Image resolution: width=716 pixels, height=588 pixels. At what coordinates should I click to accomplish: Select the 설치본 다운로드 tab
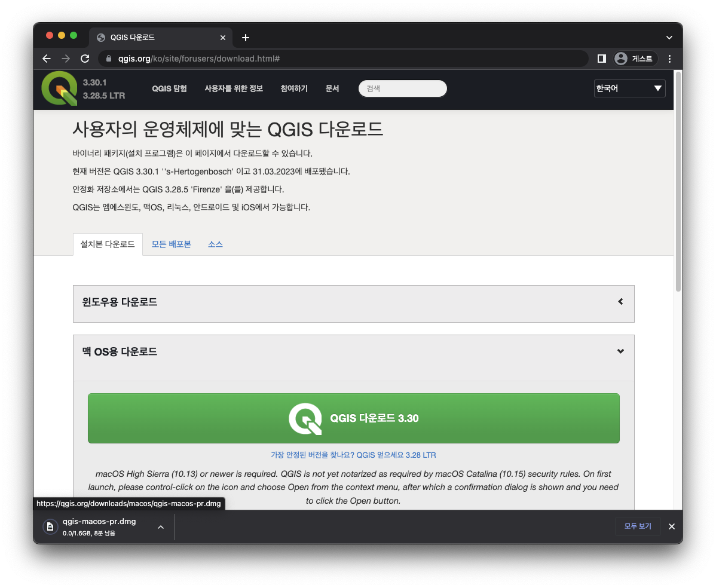click(x=108, y=244)
